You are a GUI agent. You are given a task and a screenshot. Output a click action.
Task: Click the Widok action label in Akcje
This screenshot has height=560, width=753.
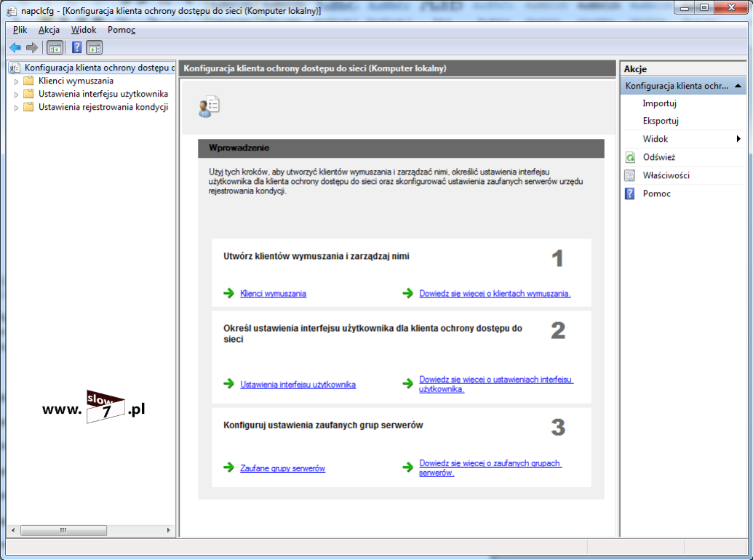tap(656, 139)
